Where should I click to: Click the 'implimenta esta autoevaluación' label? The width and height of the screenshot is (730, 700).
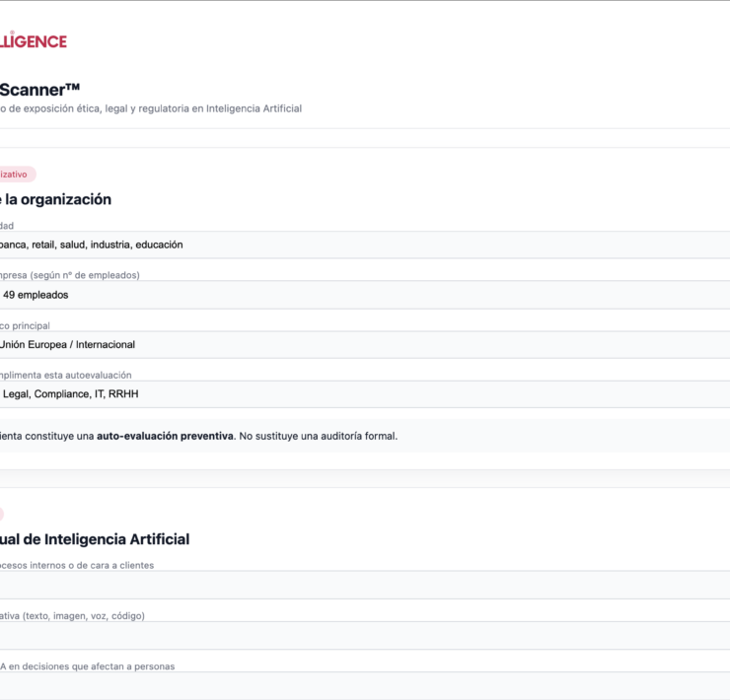(65, 375)
